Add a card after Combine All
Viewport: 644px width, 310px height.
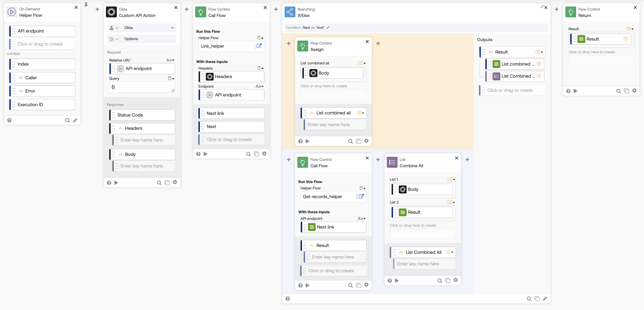[467, 160]
